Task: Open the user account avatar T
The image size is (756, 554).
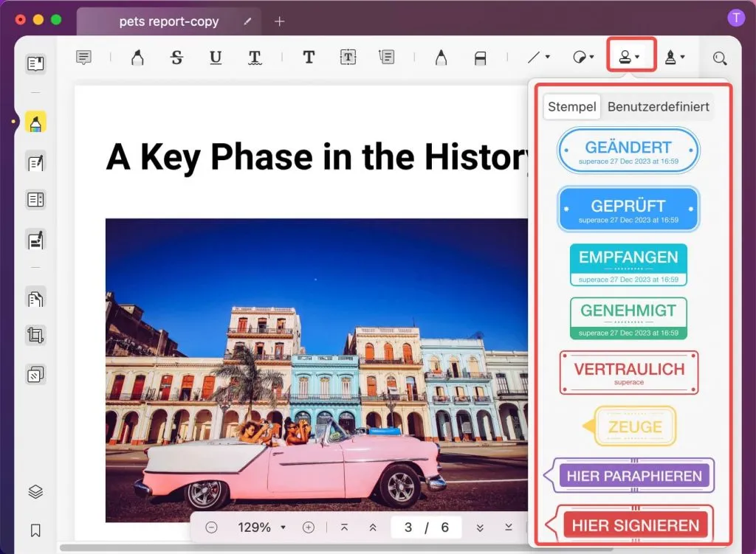Action: click(x=736, y=18)
